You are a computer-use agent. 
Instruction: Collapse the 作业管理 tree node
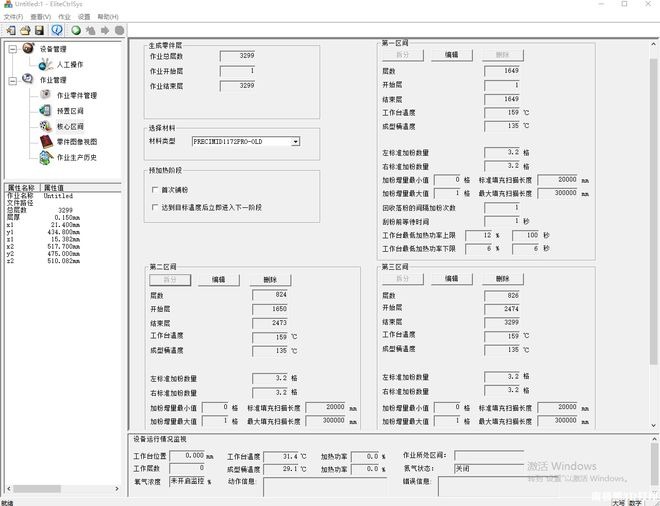tap(12, 80)
